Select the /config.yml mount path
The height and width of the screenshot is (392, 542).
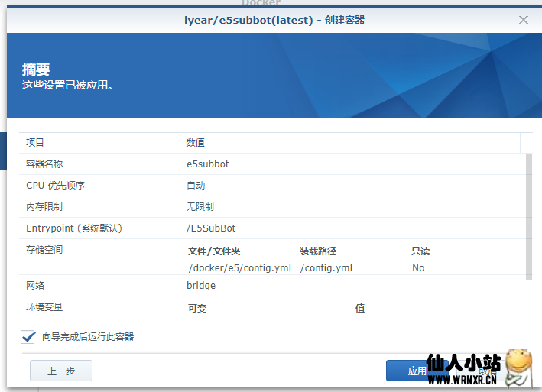pyautogui.click(x=326, y=268)
